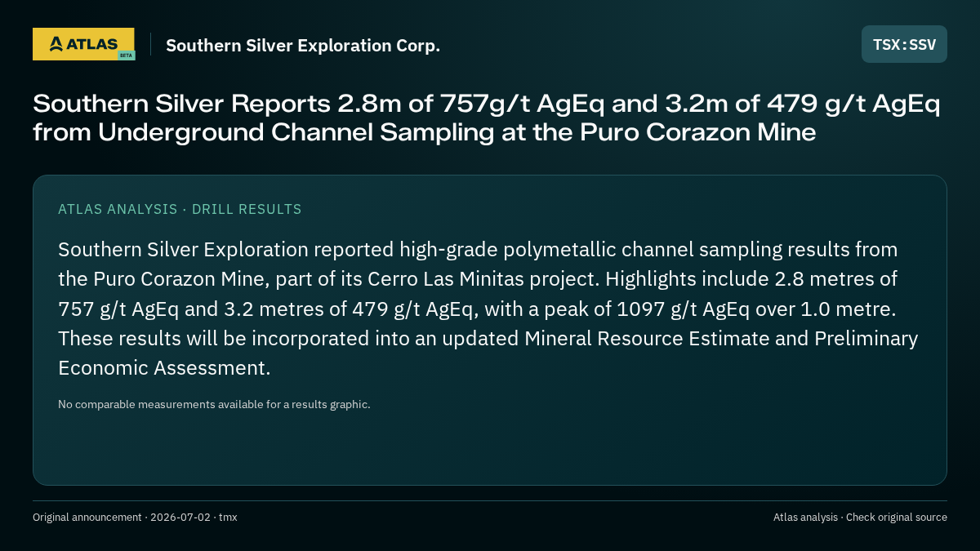Screen dimensions: 980x551
Task: Click the 'ATLAS ANALYSIS · DRILL RESULTS' label
Action: 180,209
